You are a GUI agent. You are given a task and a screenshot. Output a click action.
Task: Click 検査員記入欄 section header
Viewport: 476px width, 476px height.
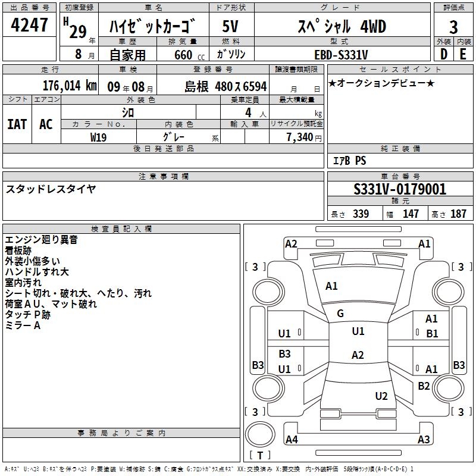pyautogui.click(x=121, y=229)
